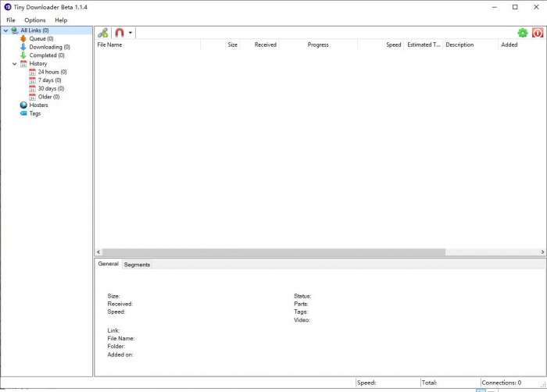The image size is (547, 392).
Task: Click the Folder: label in details
Action: click(116, 346)
